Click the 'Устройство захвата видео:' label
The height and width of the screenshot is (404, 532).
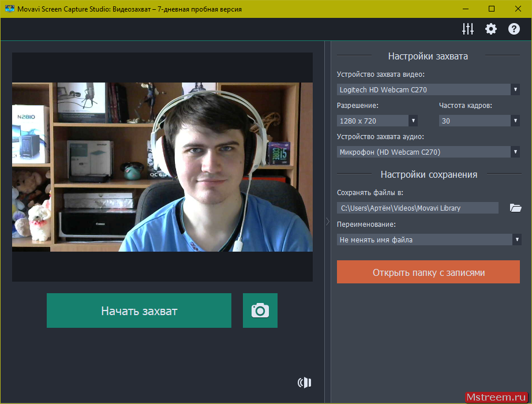point(381,74)
